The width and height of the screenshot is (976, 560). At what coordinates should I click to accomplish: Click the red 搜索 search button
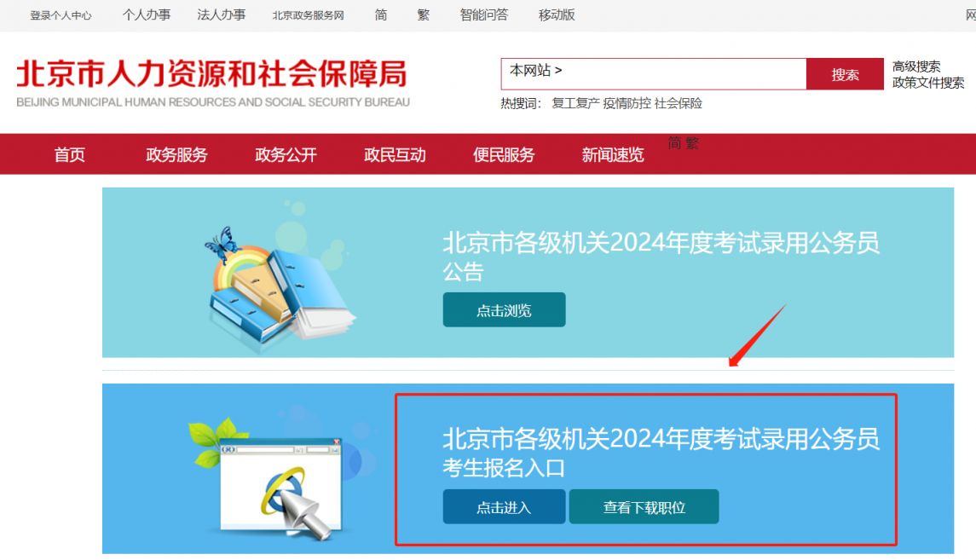tap(845, 74)
